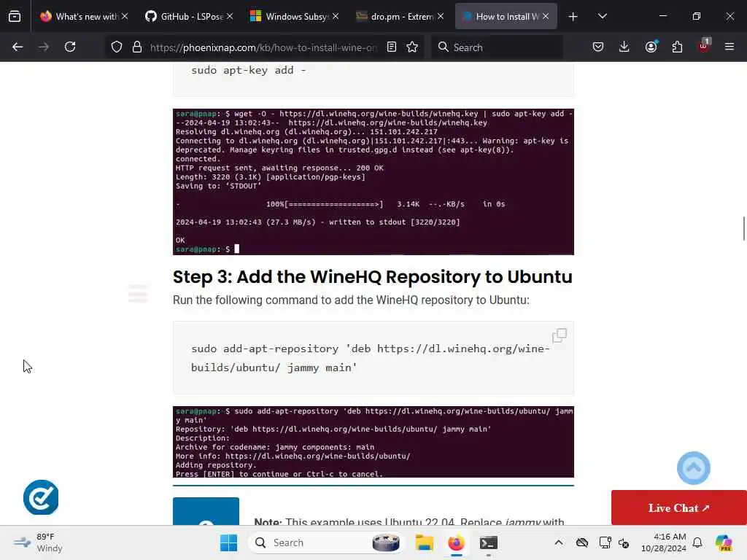The width and height of the screenshot is (747, 560).
Task: Close the GitHub - LSPose tab
Action: click(230, 16)
